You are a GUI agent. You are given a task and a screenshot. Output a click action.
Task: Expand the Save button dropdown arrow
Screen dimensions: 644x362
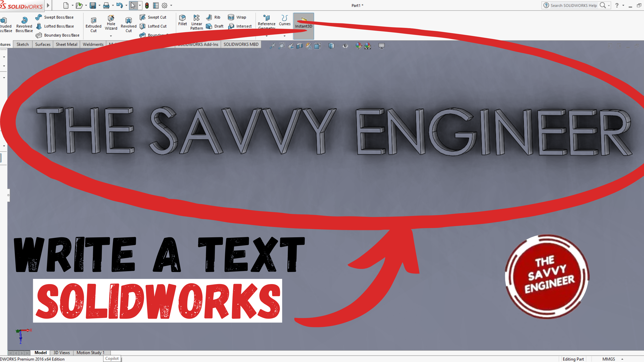tap(100, 6)
